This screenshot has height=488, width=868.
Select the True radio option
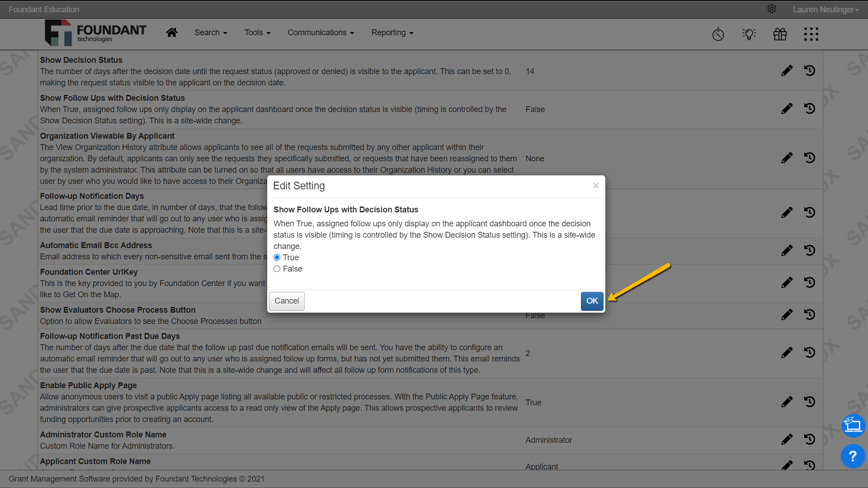click(277, 258)
